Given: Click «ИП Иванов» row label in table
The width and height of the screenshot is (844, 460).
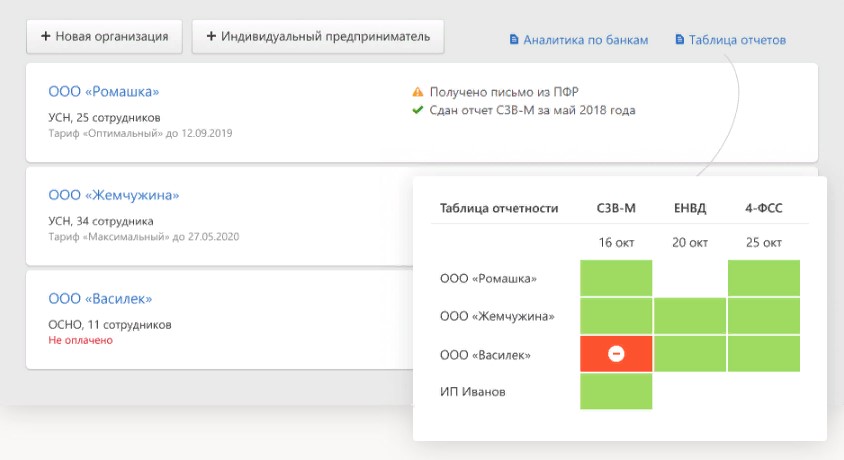Looking at the screenshot, I should 473,392.
